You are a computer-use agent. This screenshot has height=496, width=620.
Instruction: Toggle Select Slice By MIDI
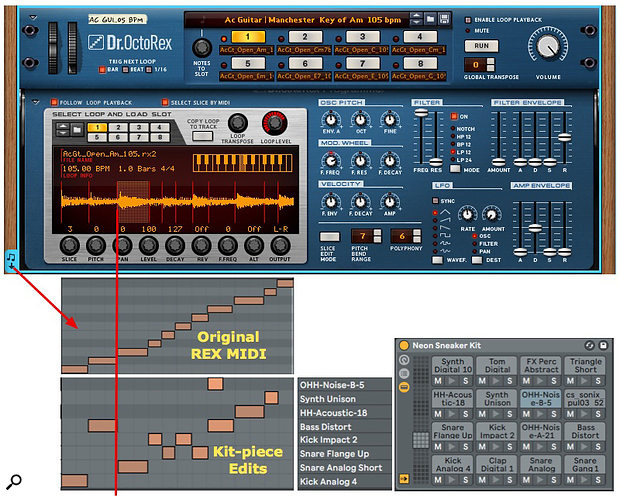pyautogui.click(x=165, y=102)
